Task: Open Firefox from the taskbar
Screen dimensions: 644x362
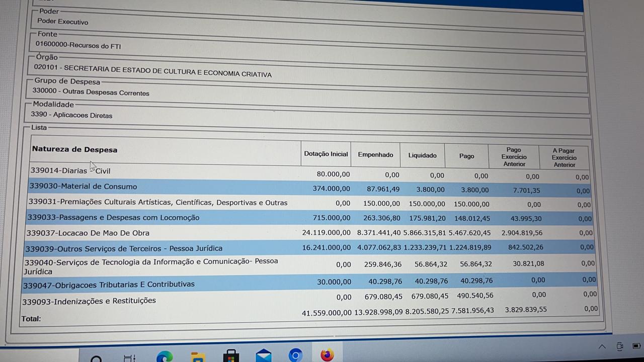Action: pyautogui.click(x=327, y=355)
